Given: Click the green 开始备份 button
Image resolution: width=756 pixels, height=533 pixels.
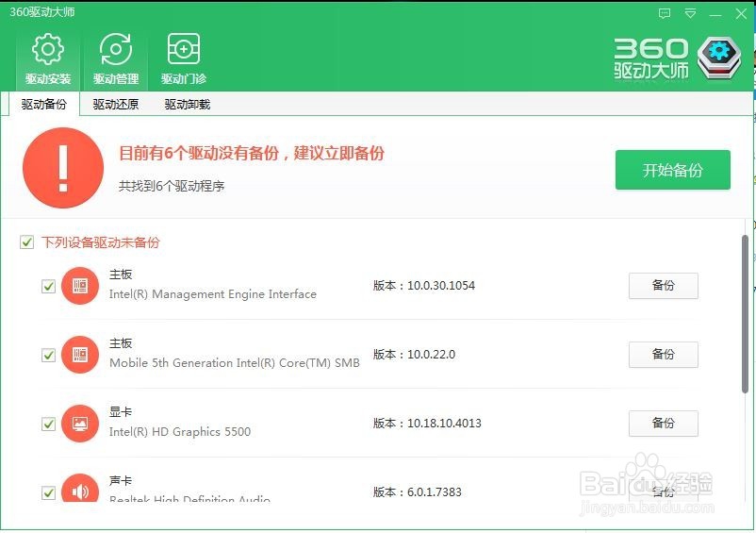Looking at the screenshot, I should click(x=673, y=170).
